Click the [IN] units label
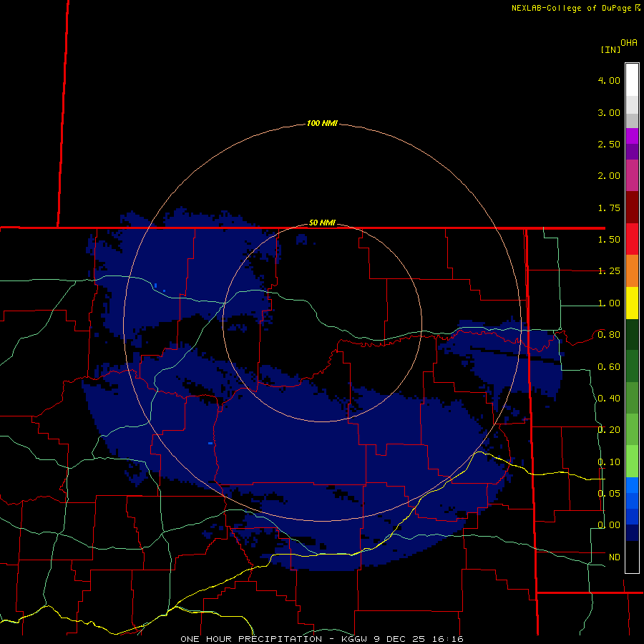 (x=610, y=49)
